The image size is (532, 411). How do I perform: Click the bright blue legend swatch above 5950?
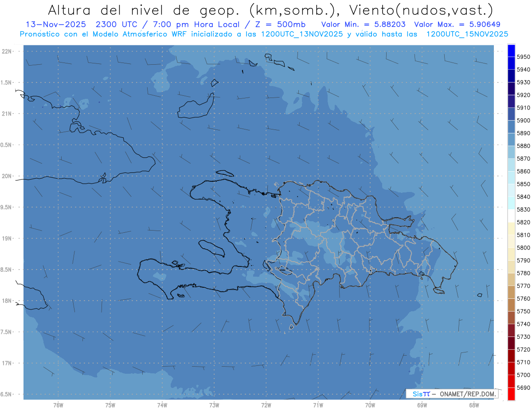click(x=511, y=51)
